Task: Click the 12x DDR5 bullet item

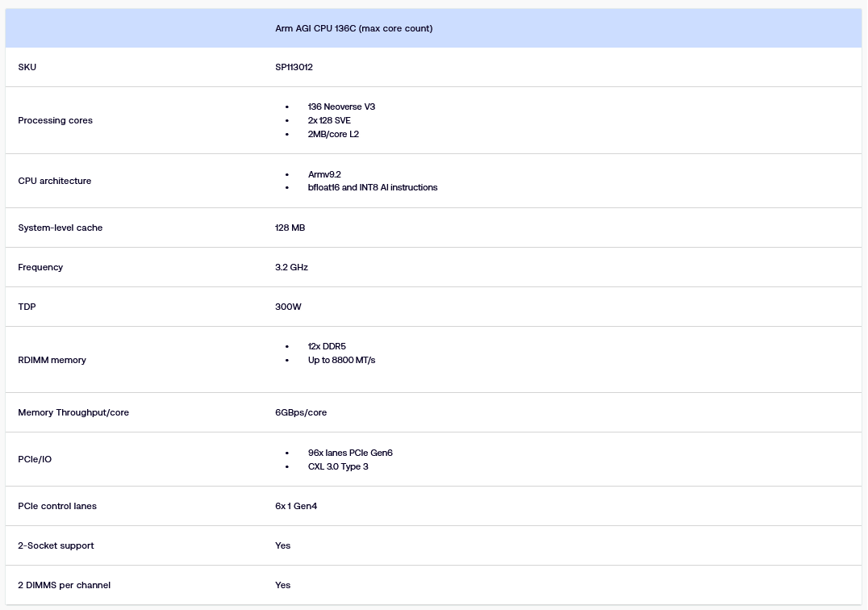Action: coord(327,346)
